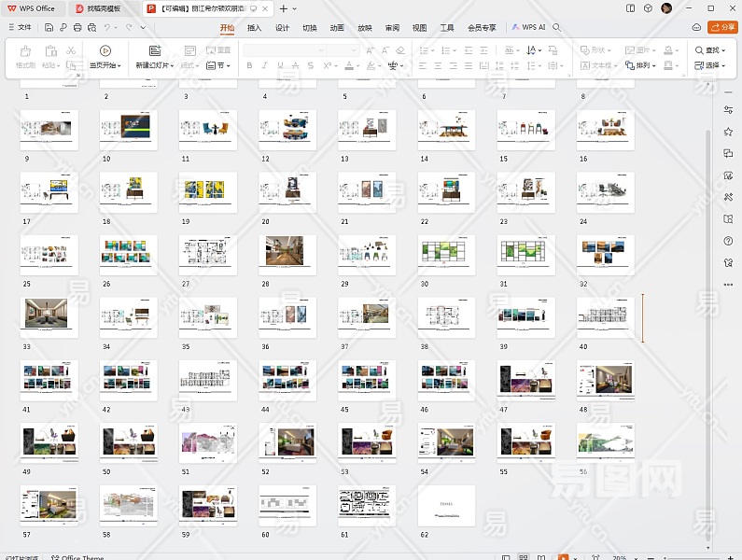Select slide 28 thumbnail

pos(288,254)
